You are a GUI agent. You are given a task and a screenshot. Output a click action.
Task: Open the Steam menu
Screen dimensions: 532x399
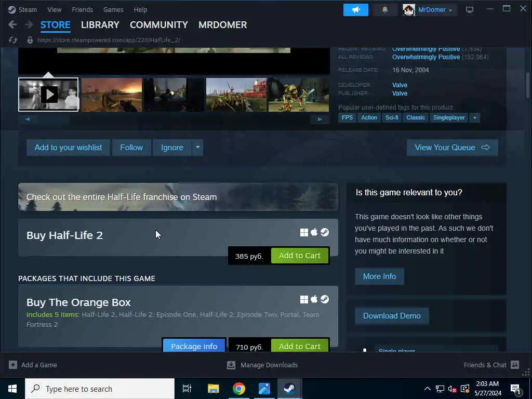[28, 9]
